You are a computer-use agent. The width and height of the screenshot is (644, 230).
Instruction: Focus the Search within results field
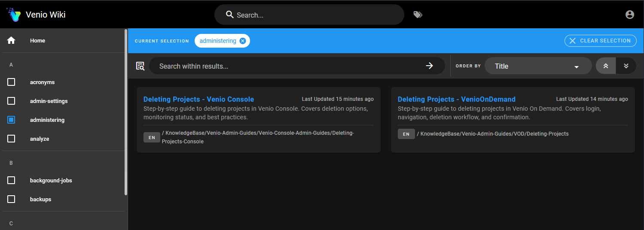pyautogui.click(x=297, y=66)
